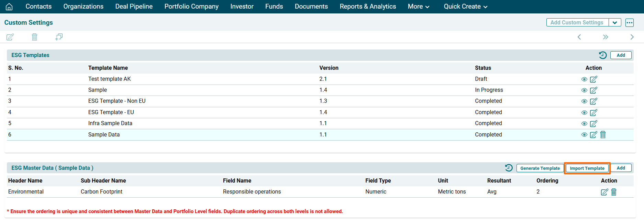Screen dimensions: 644x220
Task: Expand Add Custom Settings dropdown arrow
Action: [615, 23]
